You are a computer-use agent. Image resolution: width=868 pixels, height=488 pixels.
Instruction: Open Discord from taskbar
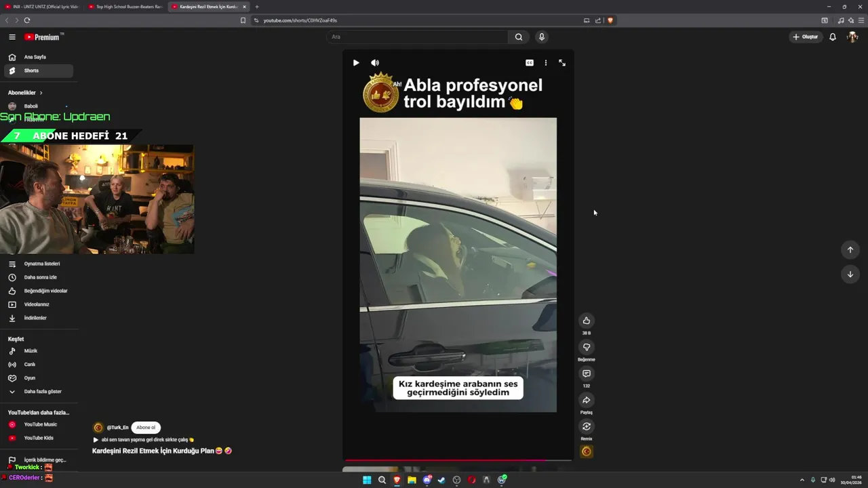[427, 480]
